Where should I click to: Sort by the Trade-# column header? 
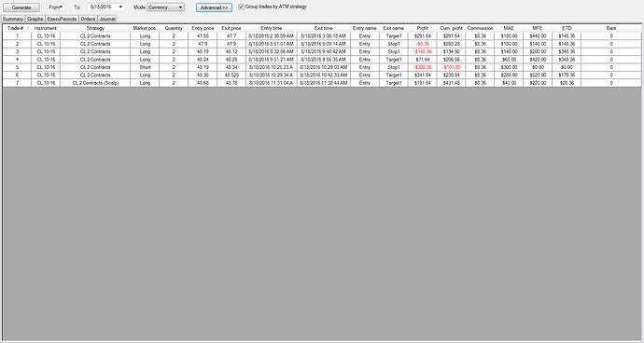17,28
